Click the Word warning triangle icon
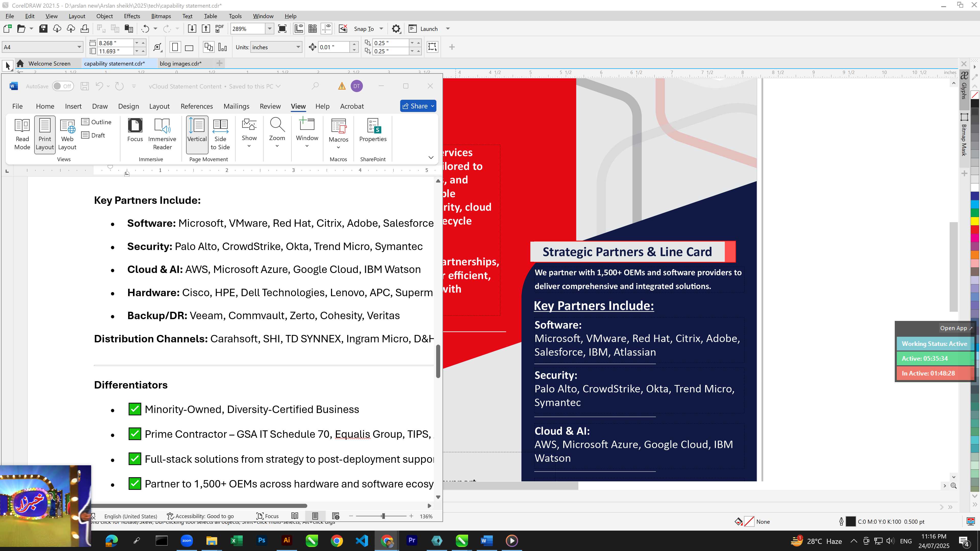 (x=342, y=86)
